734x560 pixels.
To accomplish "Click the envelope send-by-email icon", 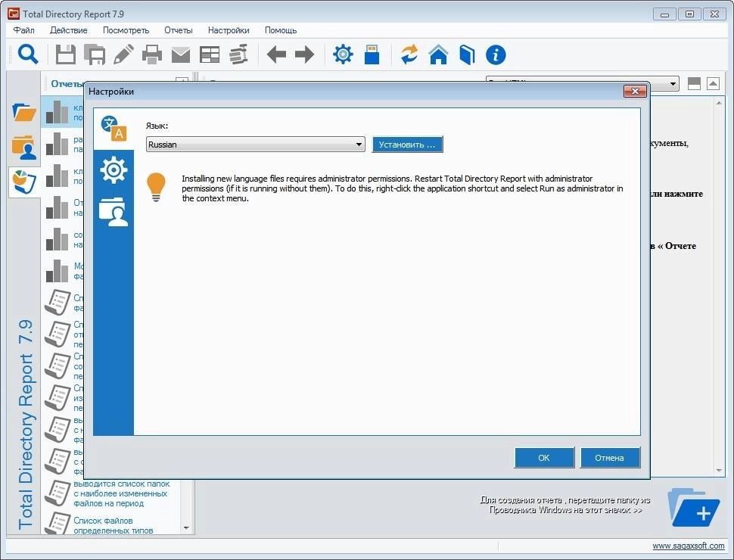I will (181, 54).
